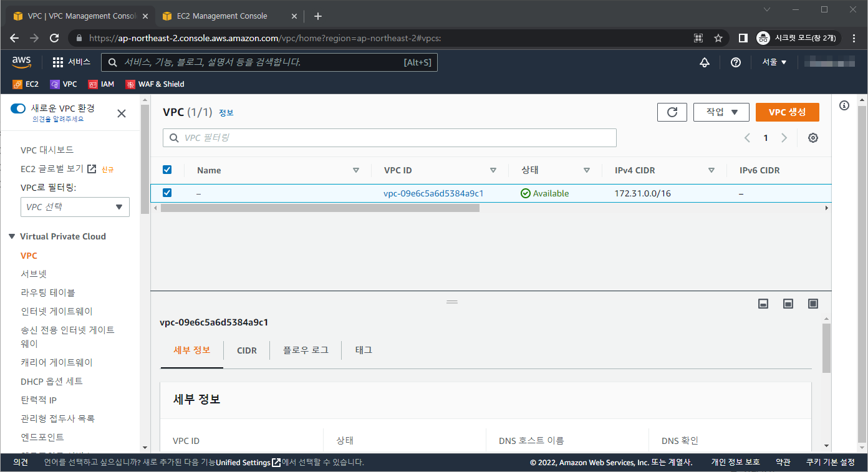
Task: Click the VPC shortcut in favorites bar
Action: click(x=64, y=84)
